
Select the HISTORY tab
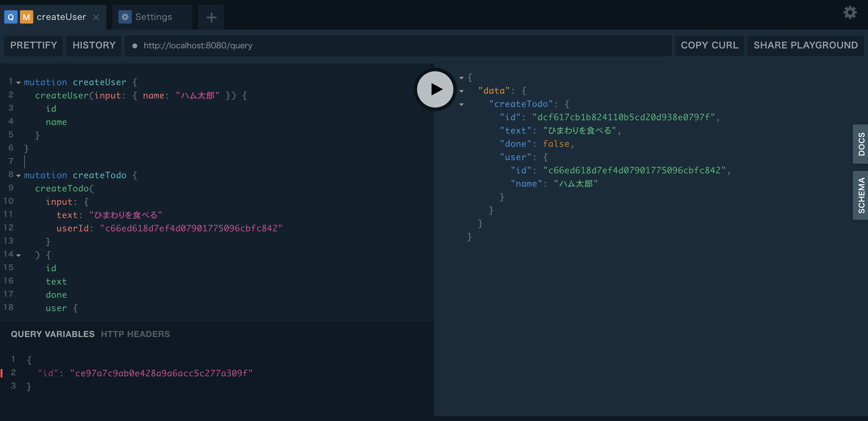(x=94, y=45)
